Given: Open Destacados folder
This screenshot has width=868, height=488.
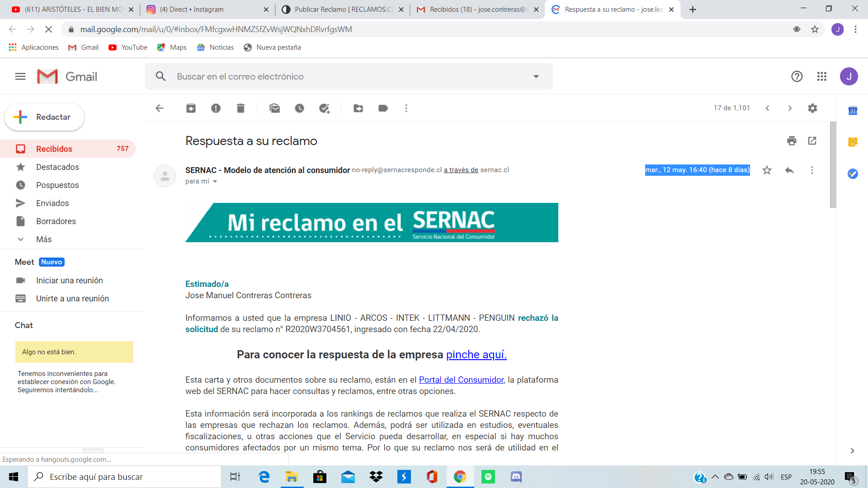Looking at the screenshot, I should 57,167.
